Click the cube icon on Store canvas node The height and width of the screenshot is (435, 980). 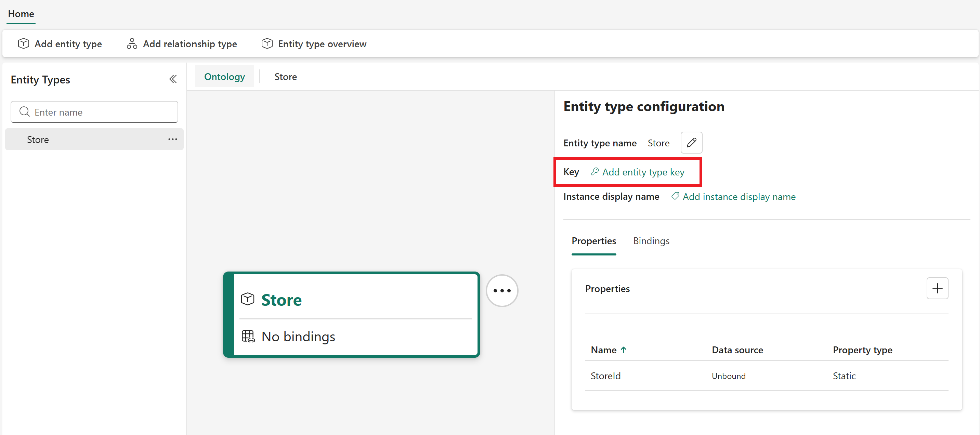tap(248, 299)
